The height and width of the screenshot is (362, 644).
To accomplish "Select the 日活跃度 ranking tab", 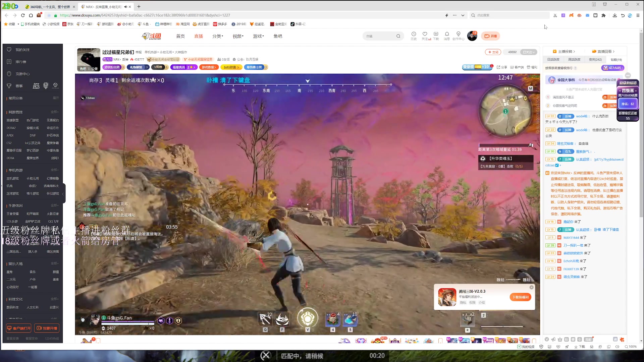I will pos(553,60).
